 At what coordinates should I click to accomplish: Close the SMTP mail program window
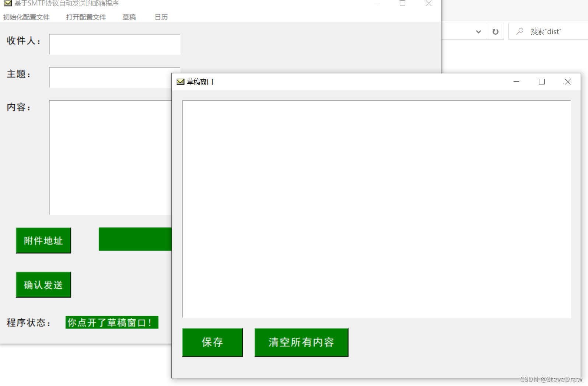coord(428,3)
